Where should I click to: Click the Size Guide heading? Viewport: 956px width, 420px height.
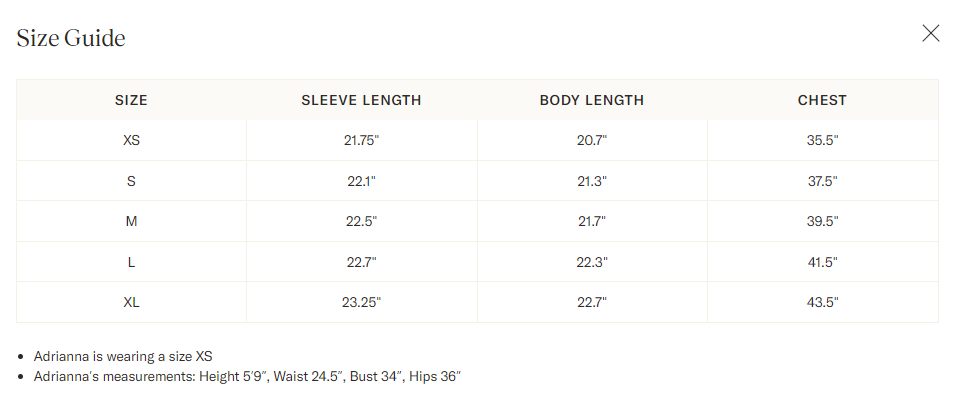coord(71,39)
